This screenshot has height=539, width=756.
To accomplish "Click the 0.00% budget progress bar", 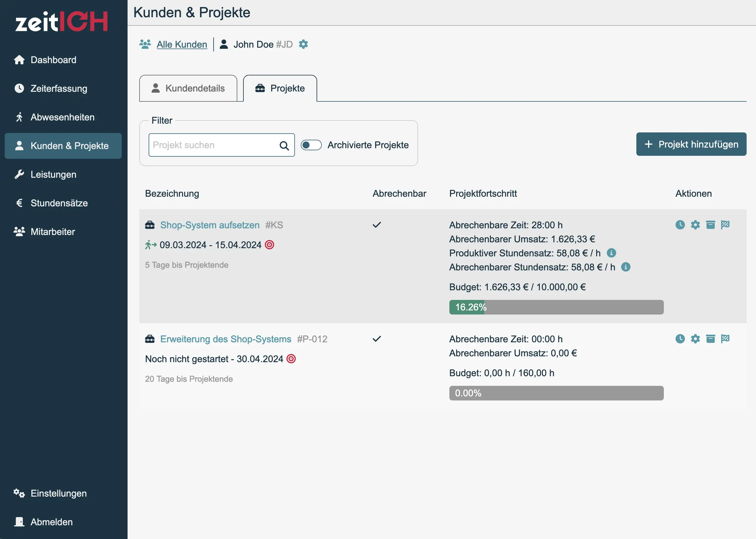I will pos(556,393).
